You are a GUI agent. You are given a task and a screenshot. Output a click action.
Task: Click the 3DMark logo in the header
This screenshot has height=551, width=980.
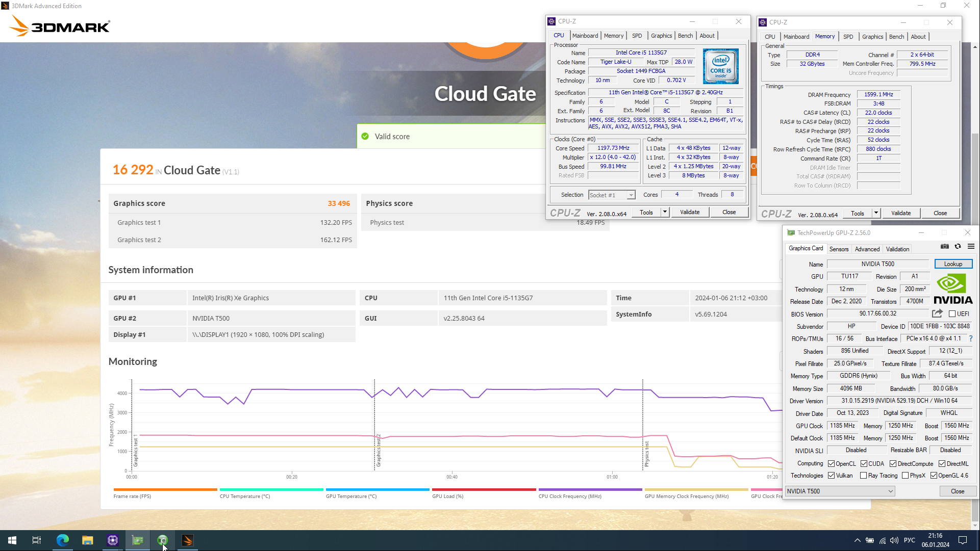click(60, 26)
